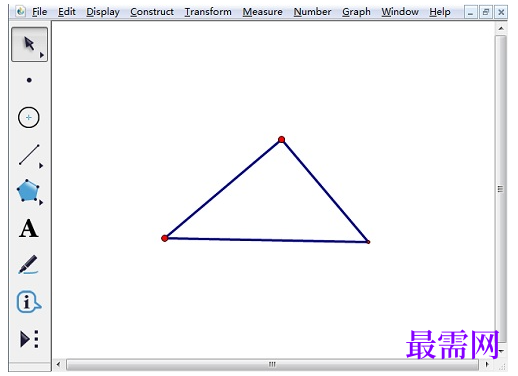This screenshot has width=518, height=376.
Task: Click the vertical scrollbar thumb
Action: coord(500,189)
